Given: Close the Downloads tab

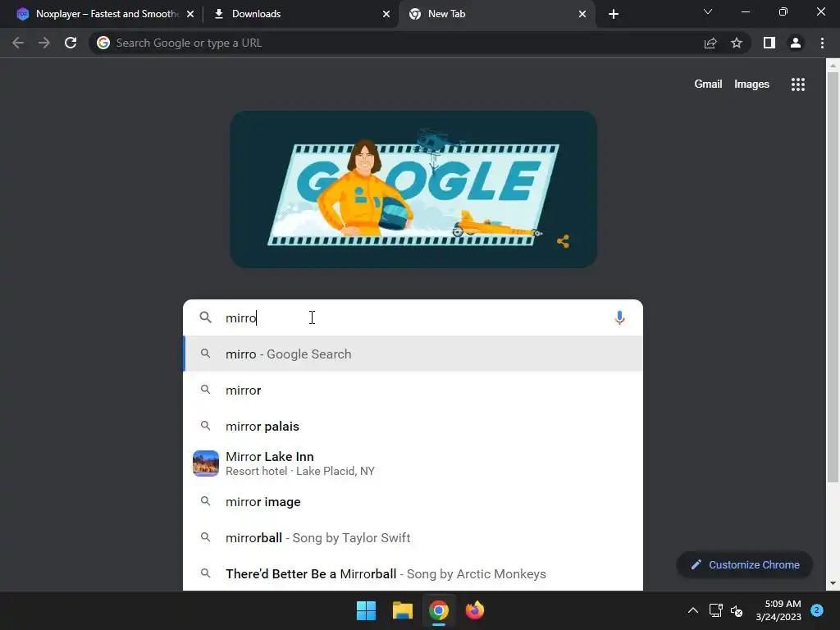Looking at the screenshot, I should [386, 14].
